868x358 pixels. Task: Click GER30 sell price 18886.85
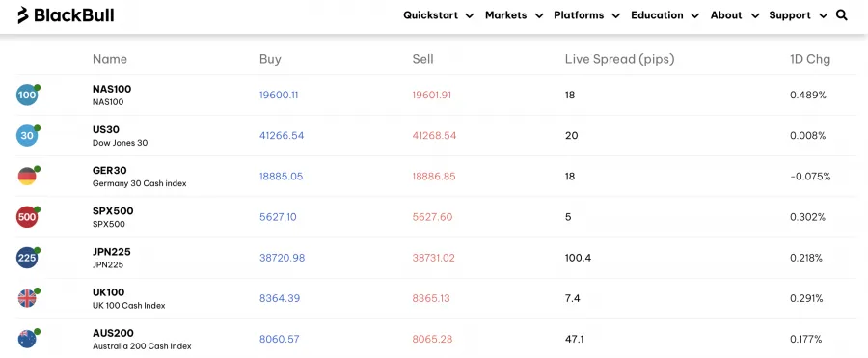tap(434, 177)
